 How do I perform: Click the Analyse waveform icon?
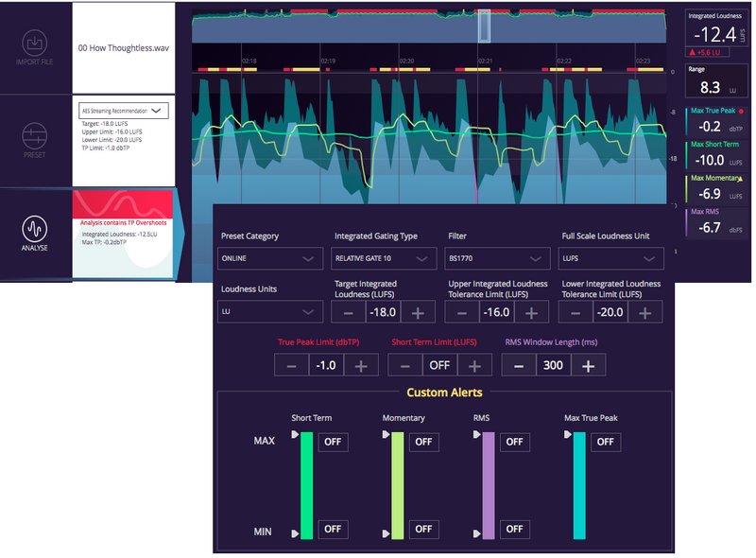35,230
